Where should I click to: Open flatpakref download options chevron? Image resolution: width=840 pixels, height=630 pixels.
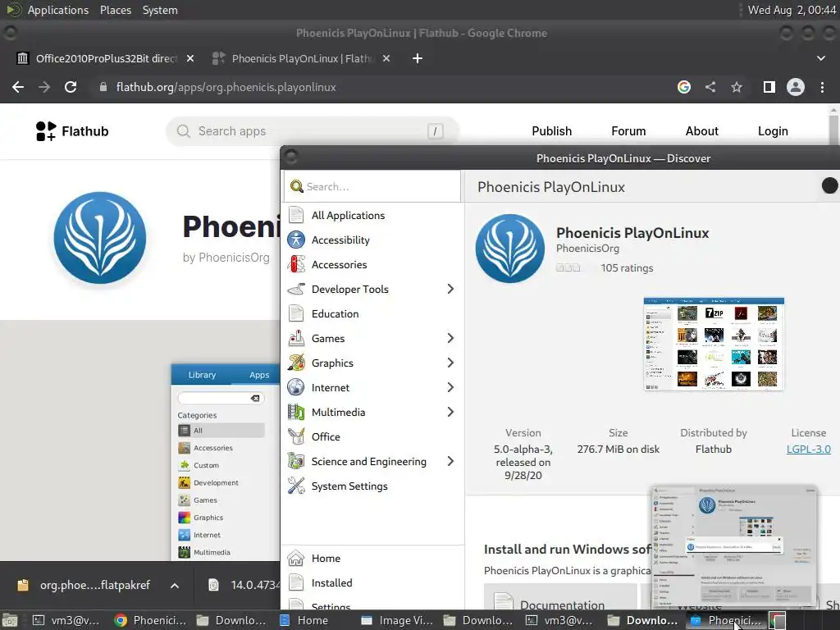175,586
